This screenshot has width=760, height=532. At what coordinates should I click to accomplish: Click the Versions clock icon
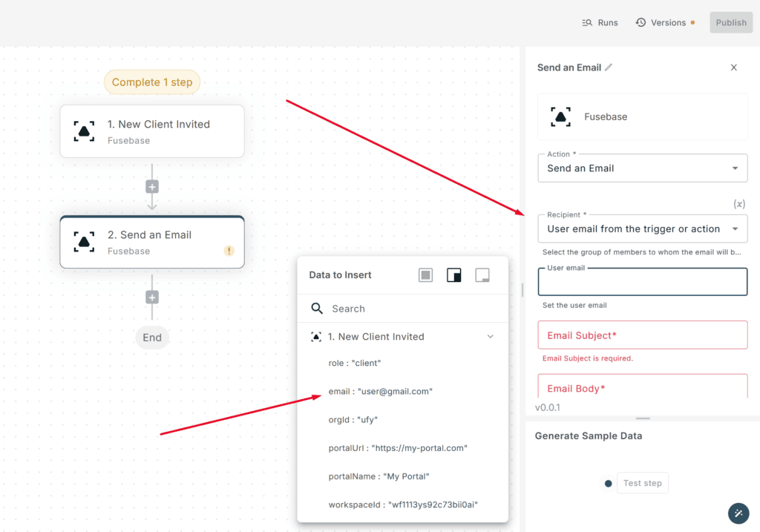coord(641,22)
